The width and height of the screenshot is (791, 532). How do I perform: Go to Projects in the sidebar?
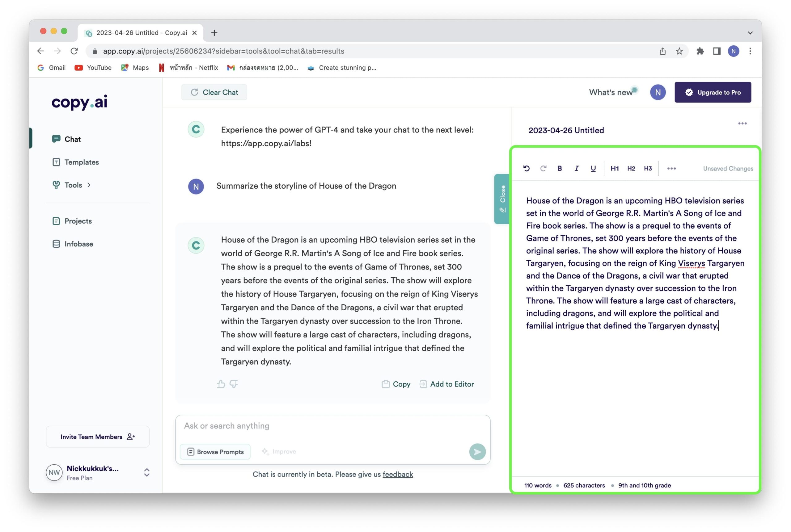pyautogui.click(x=78, y=221)
